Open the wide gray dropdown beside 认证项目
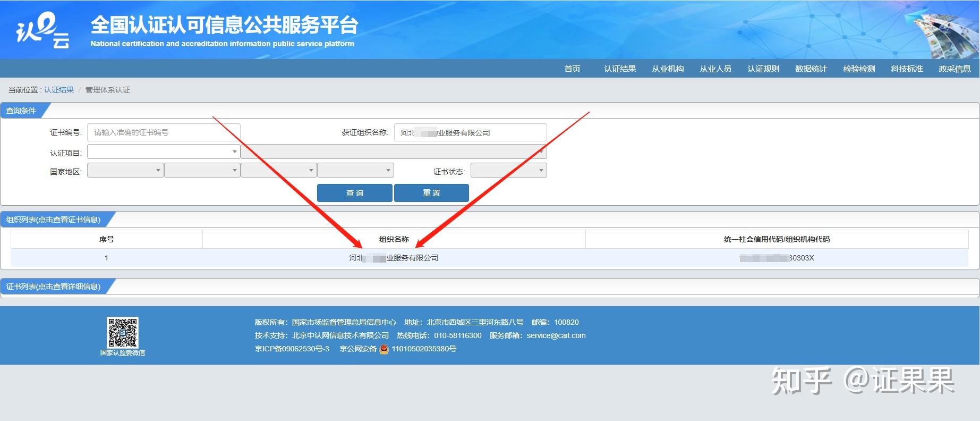This screenshot has height=421, width=980. click(394, 152)
